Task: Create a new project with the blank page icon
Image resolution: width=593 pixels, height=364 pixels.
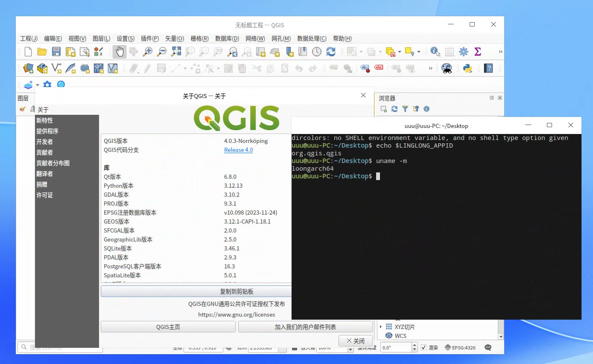Action: tap(28, 52)
